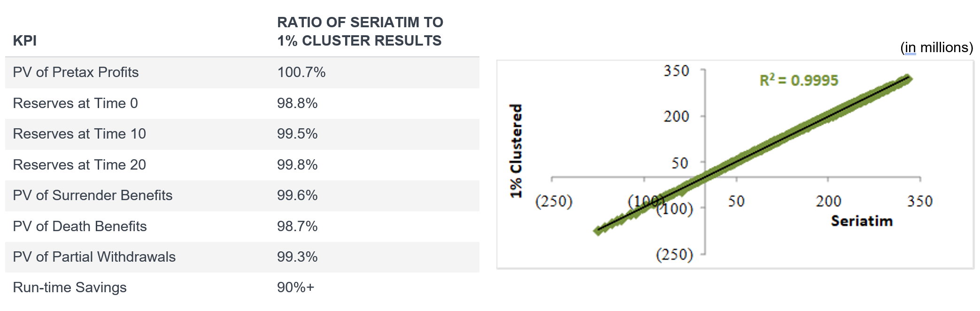The height and width of the screenshot is (311, 980).
Task: Click the R² = 0.9995 chart label
Action: coord(799,80)
